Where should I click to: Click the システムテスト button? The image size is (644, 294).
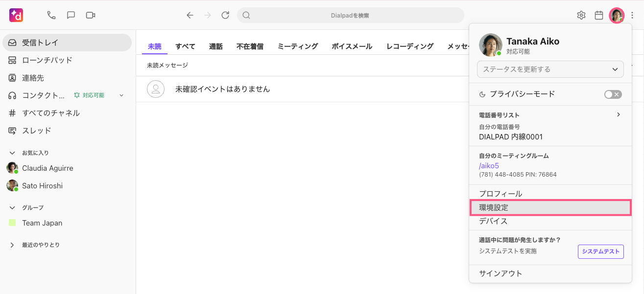(601, 251)
